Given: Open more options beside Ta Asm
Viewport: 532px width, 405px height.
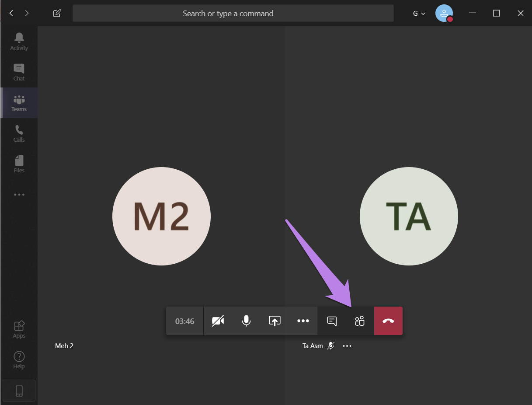Looking at the screenshot, I should (x=347, y=346).
